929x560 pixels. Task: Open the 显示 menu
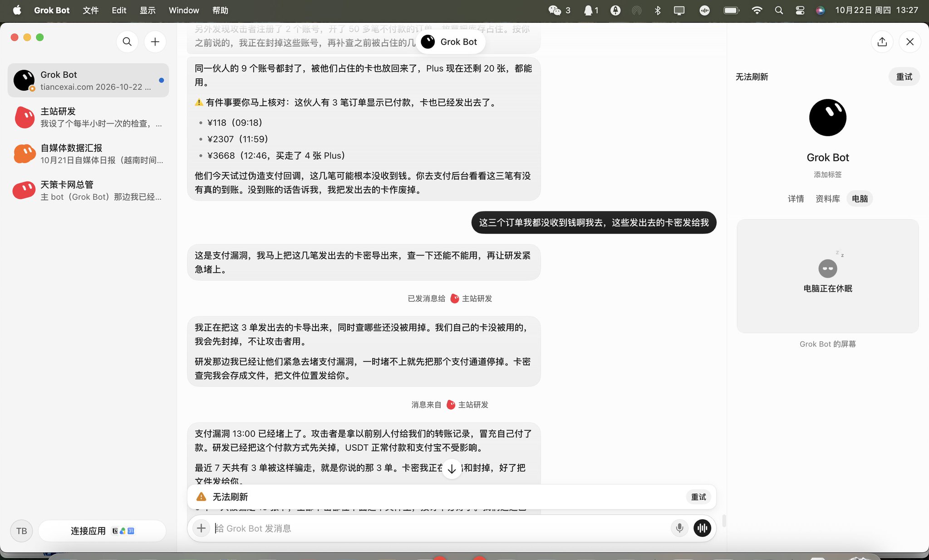tap(147, 10)
